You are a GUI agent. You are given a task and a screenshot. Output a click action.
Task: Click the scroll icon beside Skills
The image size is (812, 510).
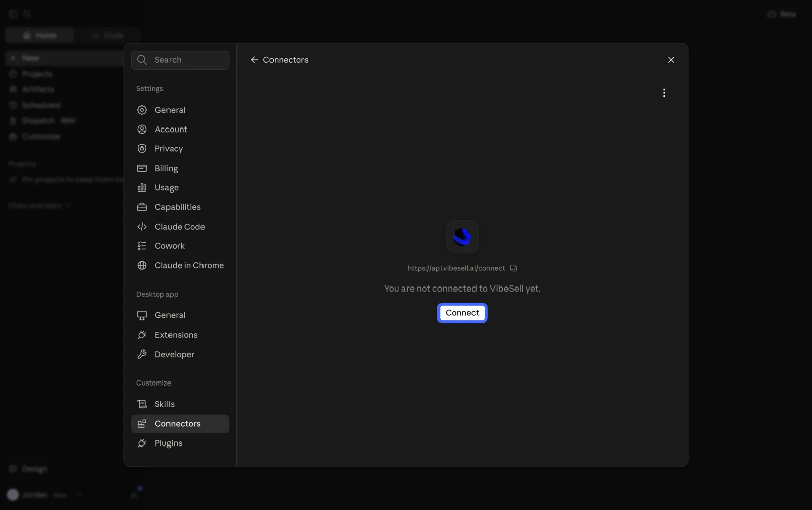click(142, 404)
